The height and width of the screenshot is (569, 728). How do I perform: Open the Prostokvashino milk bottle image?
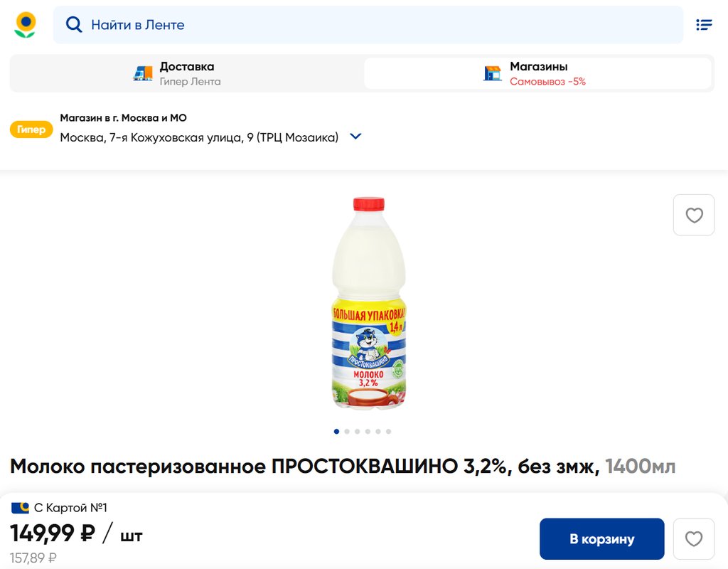click(369, 303)
